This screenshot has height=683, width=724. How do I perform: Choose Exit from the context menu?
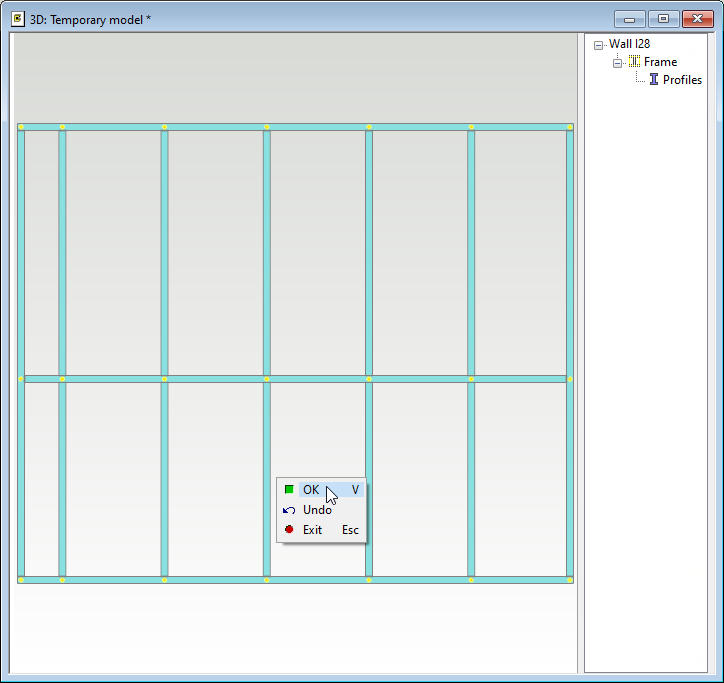[313, 530]
